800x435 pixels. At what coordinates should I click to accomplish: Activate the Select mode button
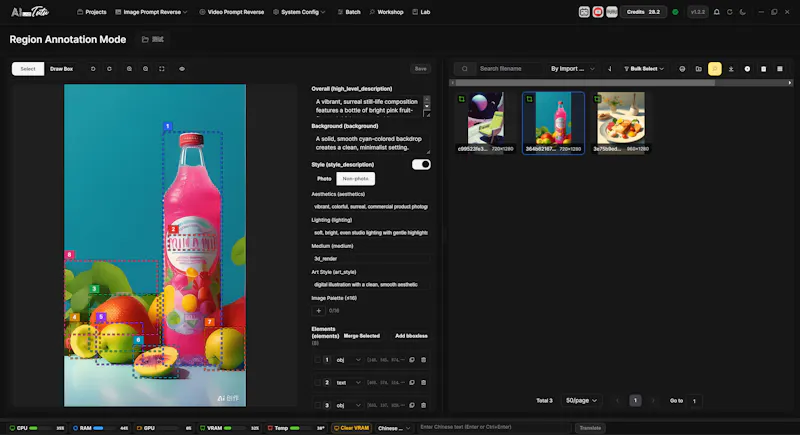[28, 69]
